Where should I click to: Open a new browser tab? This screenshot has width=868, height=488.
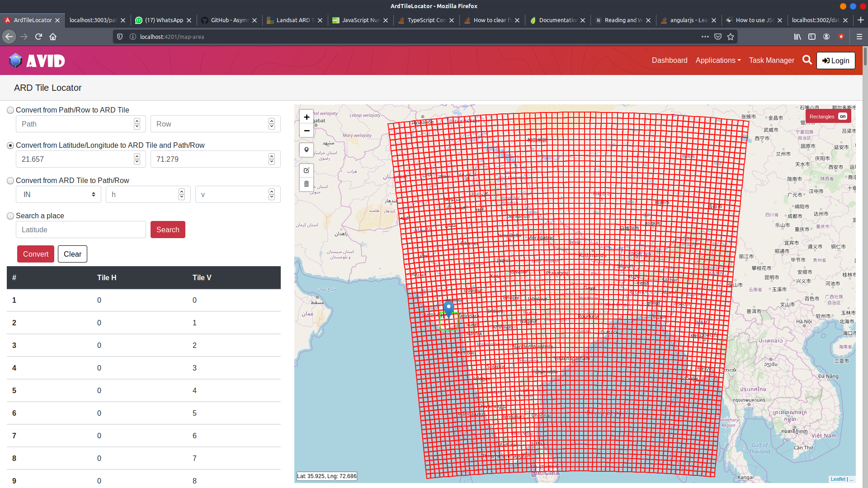(861, 20)
